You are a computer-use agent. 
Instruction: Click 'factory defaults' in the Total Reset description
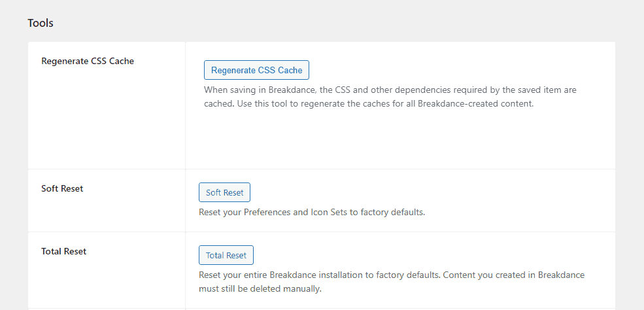pyautogui.click(x=407, y=275)
